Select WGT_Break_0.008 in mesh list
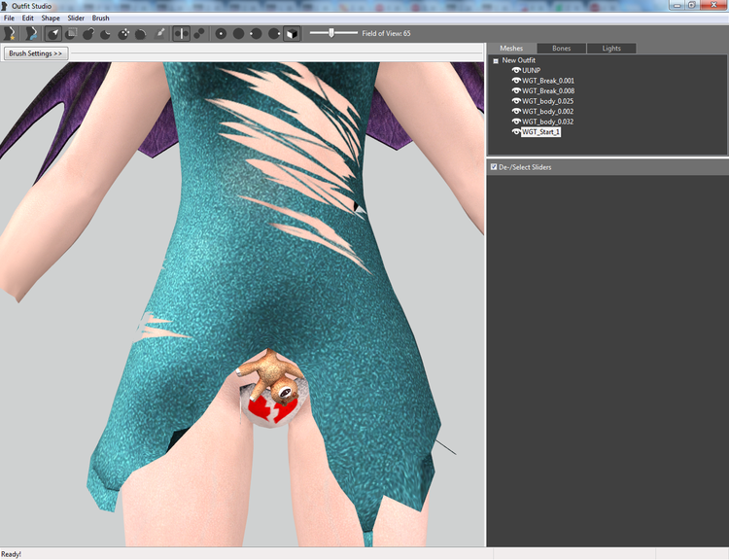This screenshot has width=729, height=560. click(x=548, y=90)
